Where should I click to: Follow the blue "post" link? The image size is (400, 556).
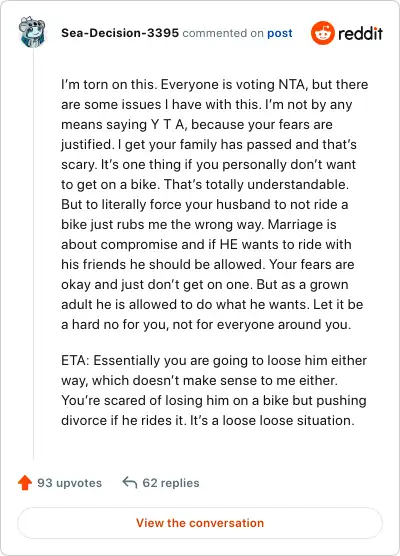(x=280, y=33)
